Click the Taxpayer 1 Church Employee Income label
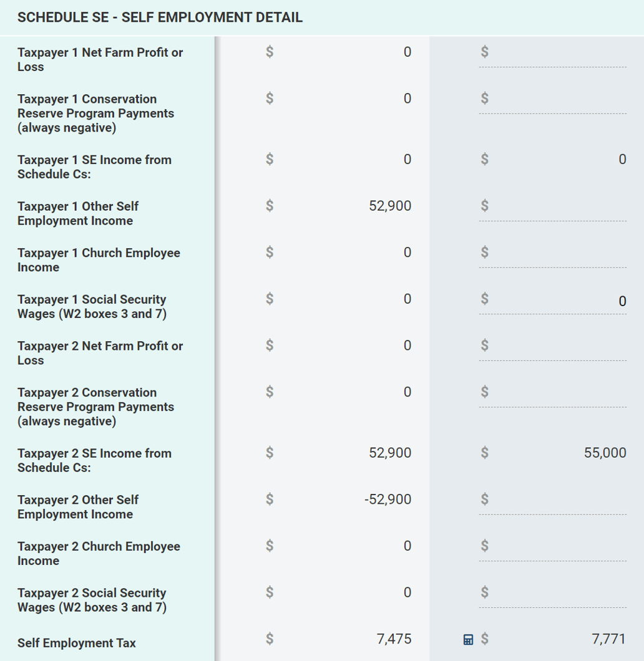The height and width of the screenshot is (661, 644). [x=99, y=260]
